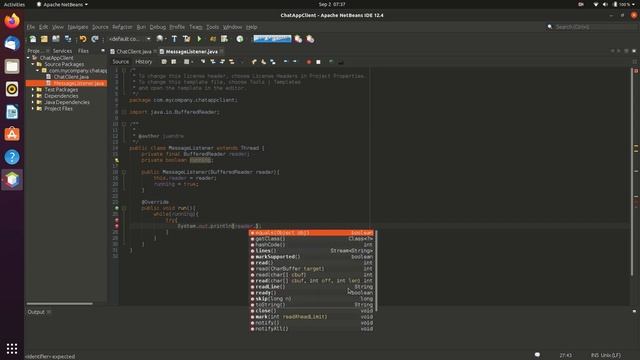
Task: Choose notifyAll() from completion list
Action: [311, 329]
